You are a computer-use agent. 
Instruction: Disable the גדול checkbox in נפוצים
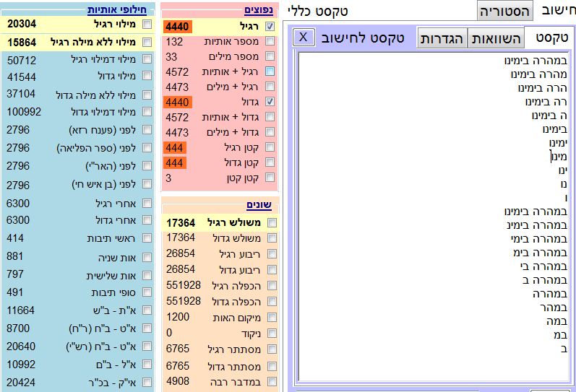click(270, 102)
